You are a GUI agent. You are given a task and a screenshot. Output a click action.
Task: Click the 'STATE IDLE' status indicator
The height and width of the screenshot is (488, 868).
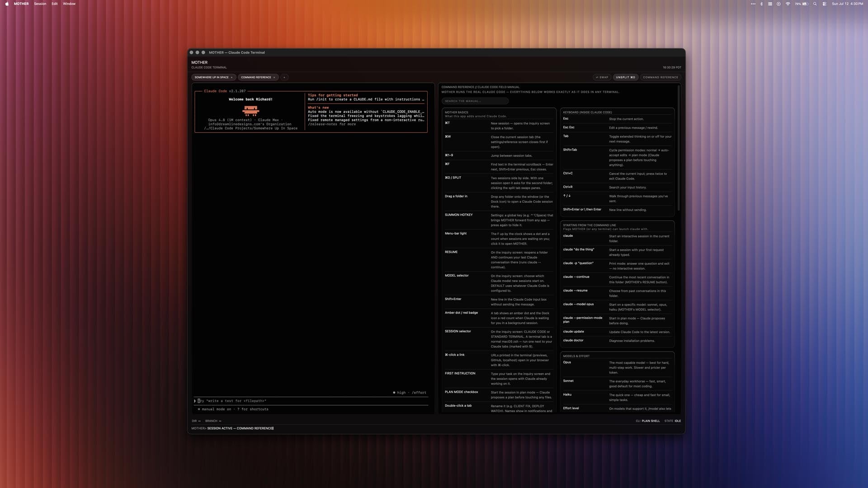click(672, 421)
